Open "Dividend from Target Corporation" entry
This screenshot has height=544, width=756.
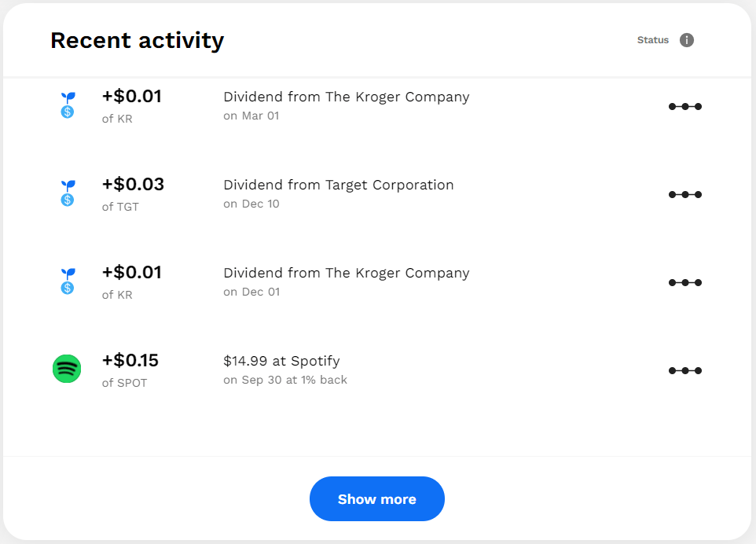pyautogui.click(x=339, y=186)
